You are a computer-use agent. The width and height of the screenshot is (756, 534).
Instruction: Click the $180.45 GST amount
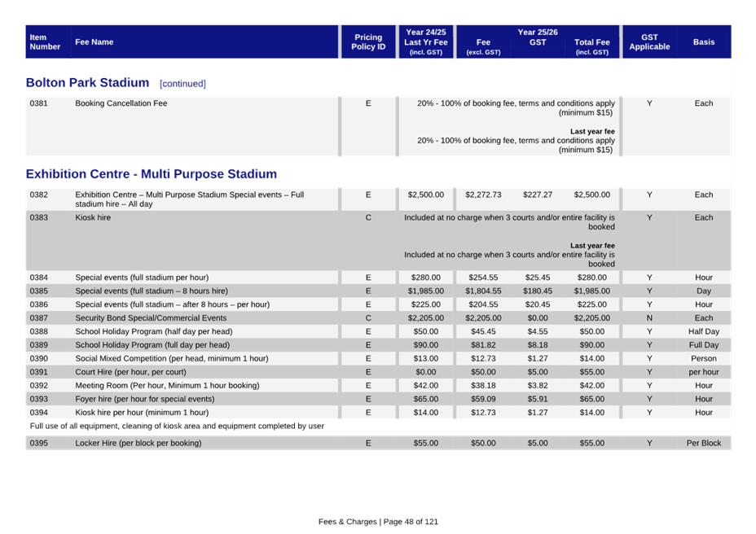pyautogui.click(x=538, y=291)
